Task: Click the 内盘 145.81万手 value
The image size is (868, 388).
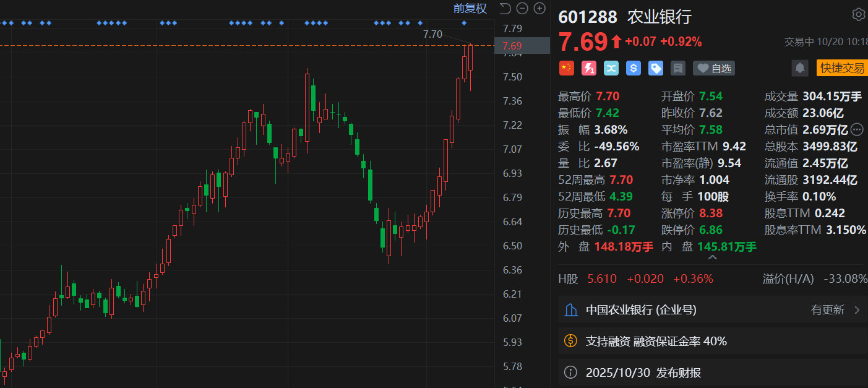Action: pyautogui.click(x=727, y=247)
